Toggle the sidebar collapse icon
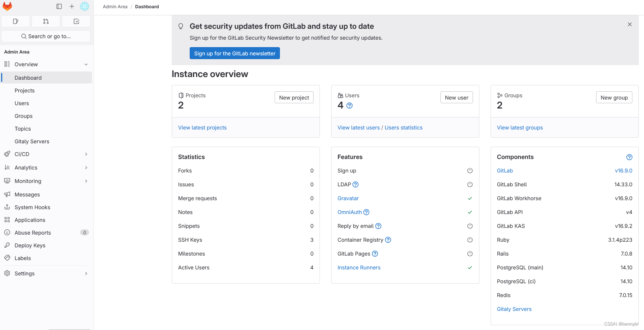This screenshot has width=644, height=330. point(59,6)
